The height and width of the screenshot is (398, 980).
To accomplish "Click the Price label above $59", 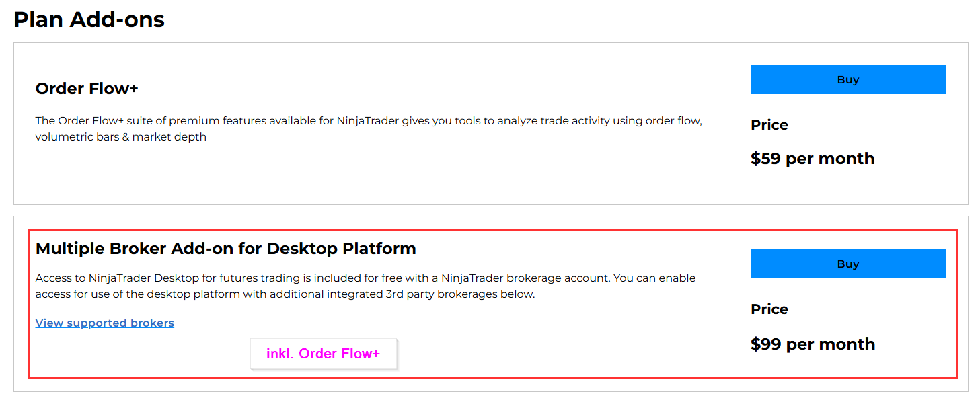I will coord(769,125).
